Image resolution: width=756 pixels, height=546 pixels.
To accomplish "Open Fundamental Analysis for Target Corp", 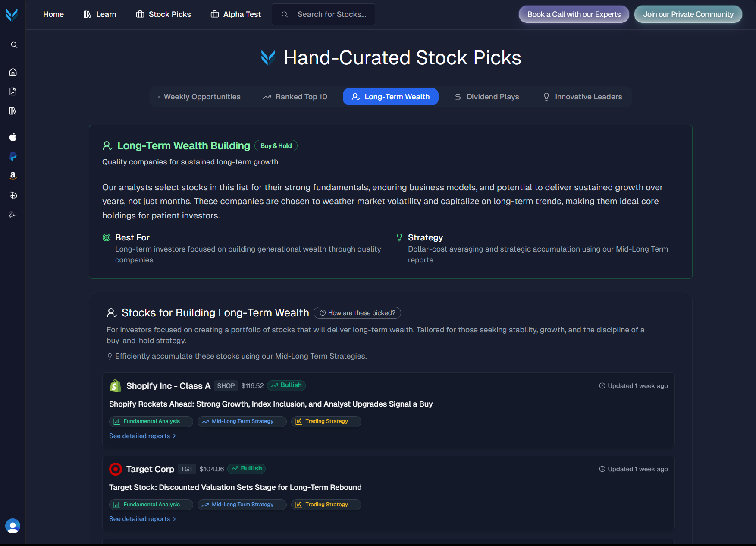I will 151,504.
